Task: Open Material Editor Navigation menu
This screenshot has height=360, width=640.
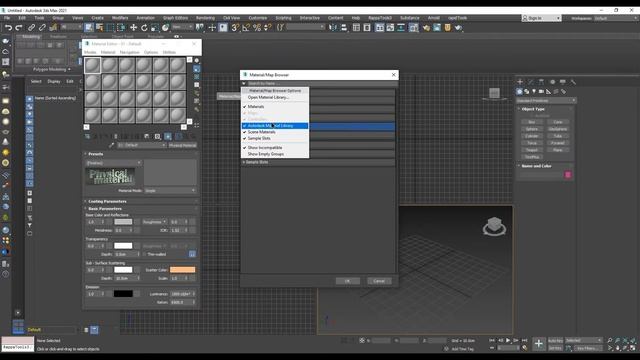Action: tap(129, 52)
